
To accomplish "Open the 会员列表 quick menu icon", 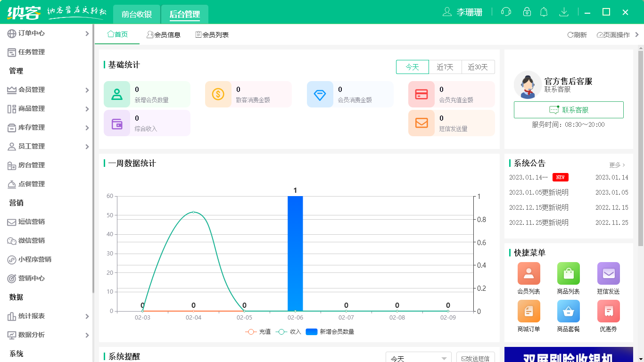I will point(528,273).
